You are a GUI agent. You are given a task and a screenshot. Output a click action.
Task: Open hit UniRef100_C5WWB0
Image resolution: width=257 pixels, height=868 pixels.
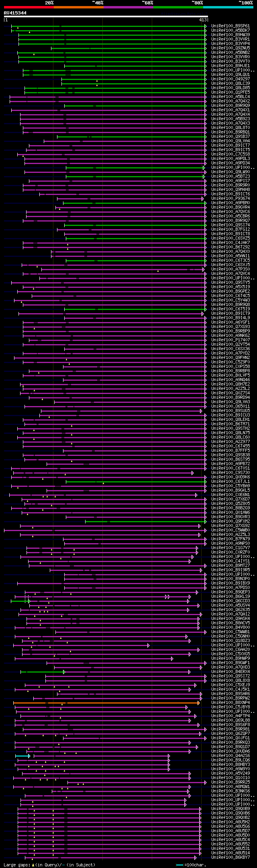coord(230,530)
